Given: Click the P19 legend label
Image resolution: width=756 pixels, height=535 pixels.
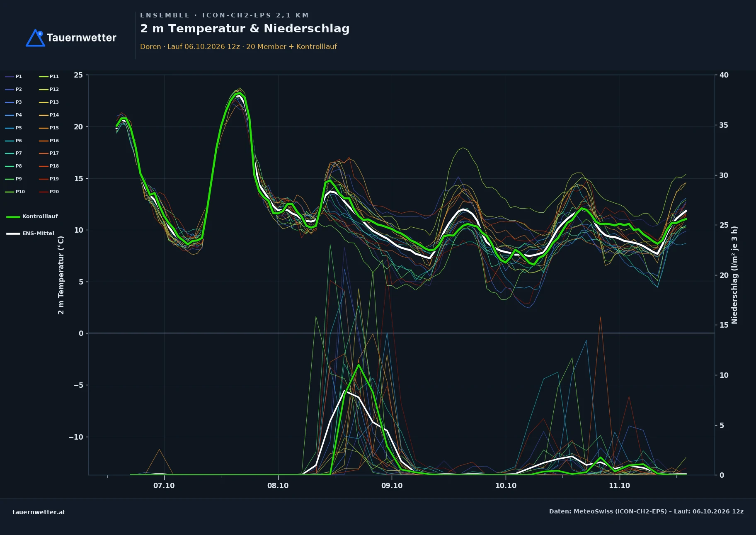Looking at the screenshot, I should [49, 179].
